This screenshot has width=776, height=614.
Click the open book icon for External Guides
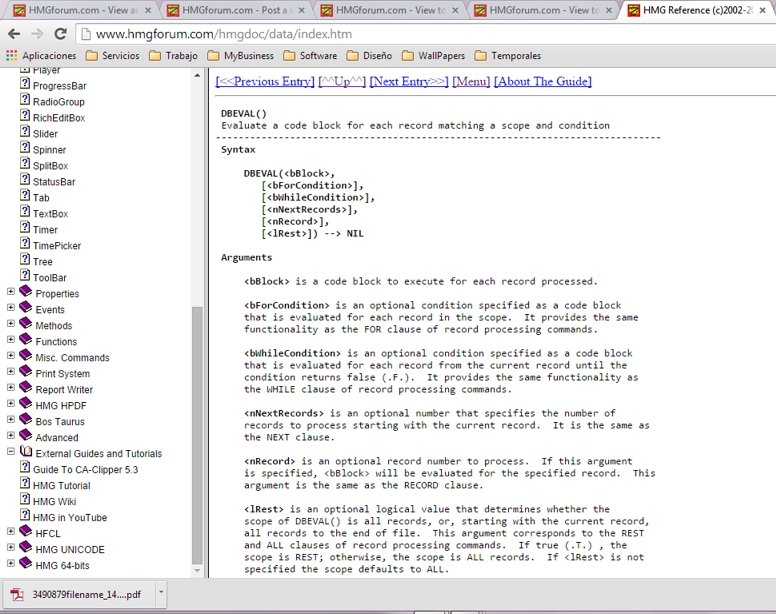[x=26, y=453]
